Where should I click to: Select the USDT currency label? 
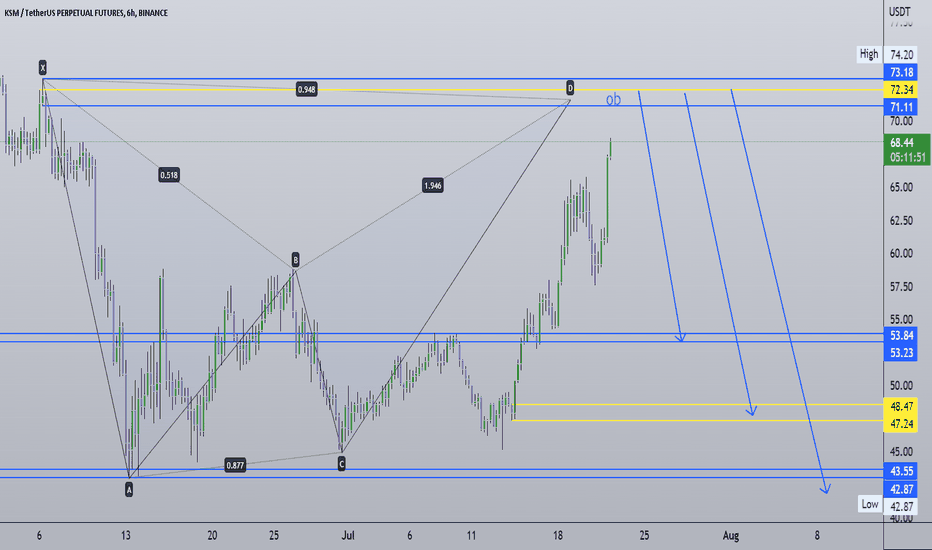click(x=899, y=11)
